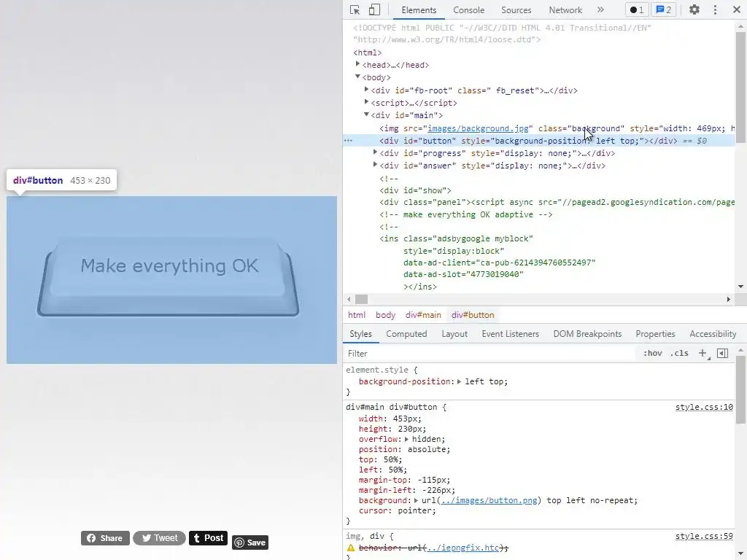Click the warning icon beside behavior property
The width and height of the screenshot is (747, 560).
(351, 548)
